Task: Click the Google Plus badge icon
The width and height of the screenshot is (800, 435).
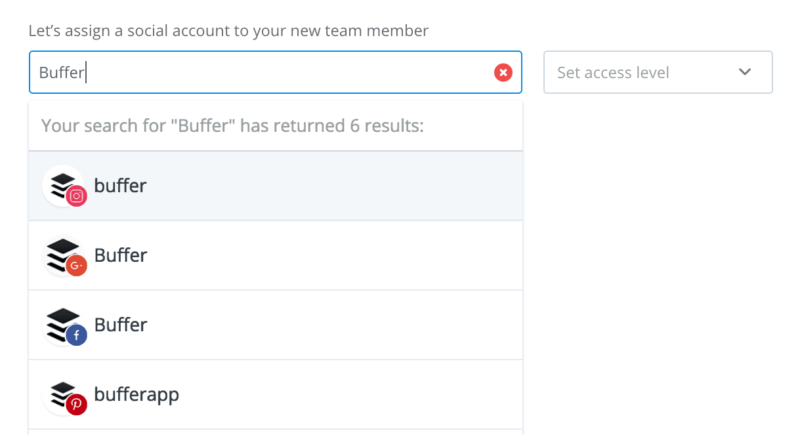Action: point(77,266)
